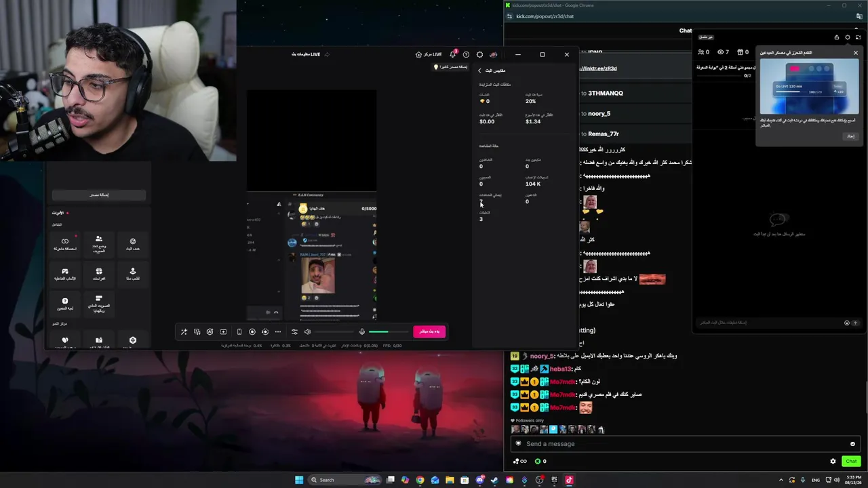Click the 104 K likes value

click(x=533, y=184)
